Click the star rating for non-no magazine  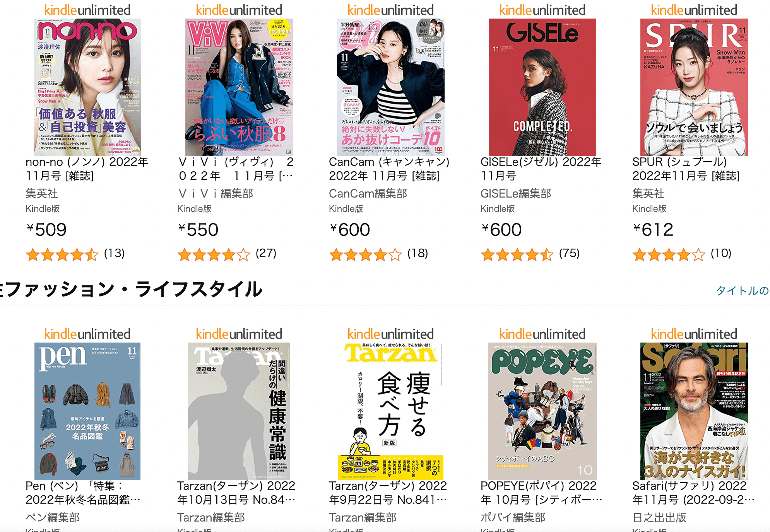62,255
